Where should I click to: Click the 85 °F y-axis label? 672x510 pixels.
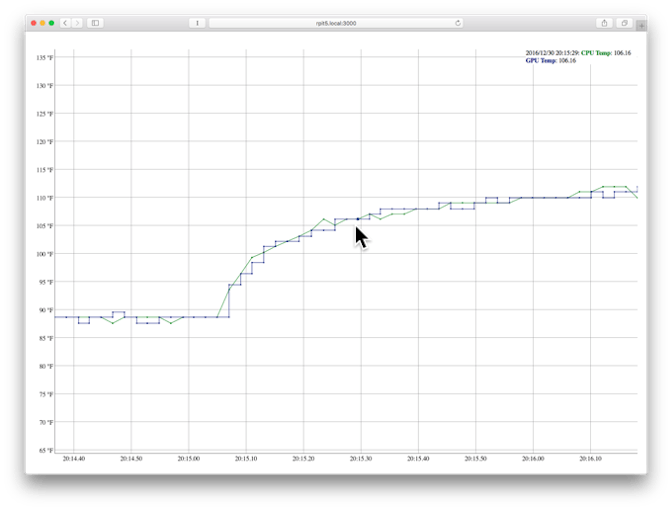pyautogui.click(x=46, y=338)
